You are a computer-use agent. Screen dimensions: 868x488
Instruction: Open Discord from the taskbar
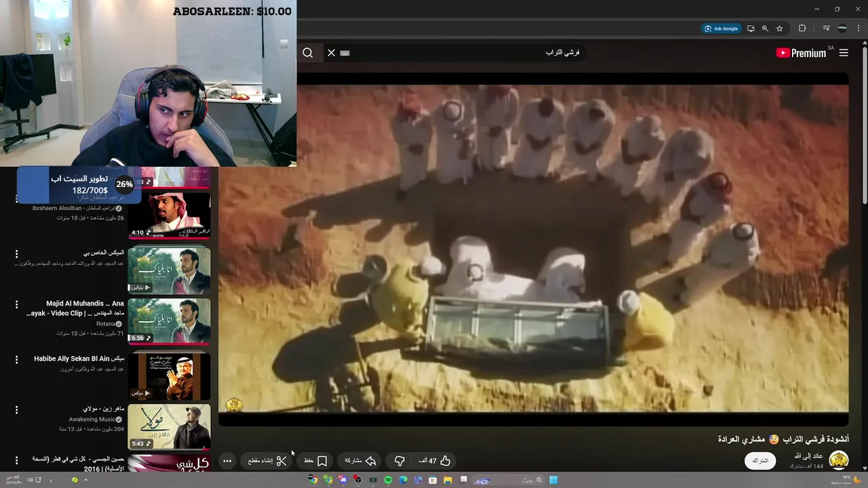[343, 480]
